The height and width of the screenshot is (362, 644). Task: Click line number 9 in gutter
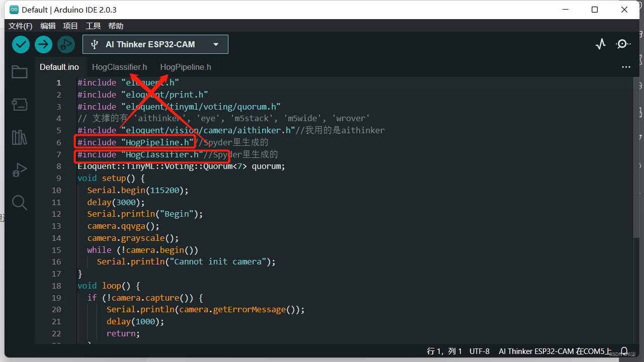click(59, 178)
